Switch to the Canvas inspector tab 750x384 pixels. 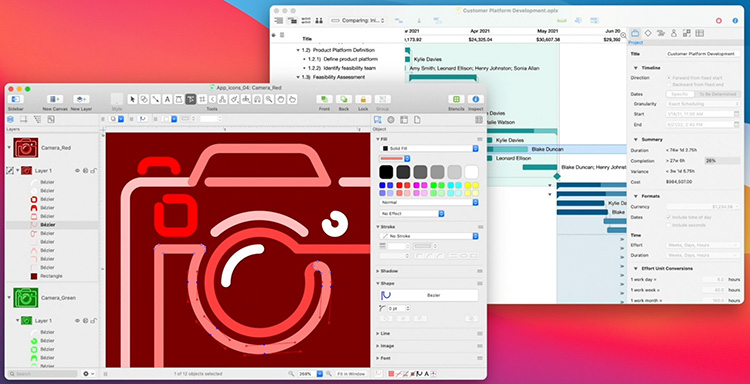click(x=404, y=120)
